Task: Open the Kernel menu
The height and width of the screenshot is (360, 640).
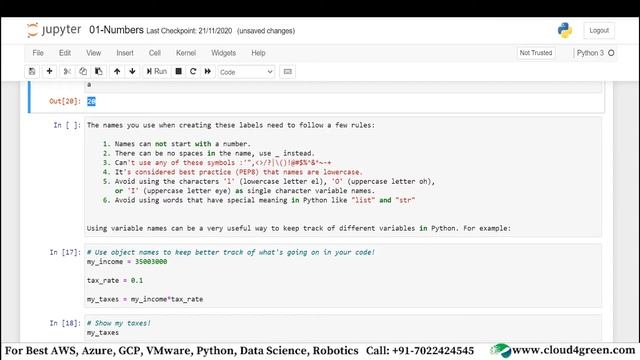Action: [186, 53]
